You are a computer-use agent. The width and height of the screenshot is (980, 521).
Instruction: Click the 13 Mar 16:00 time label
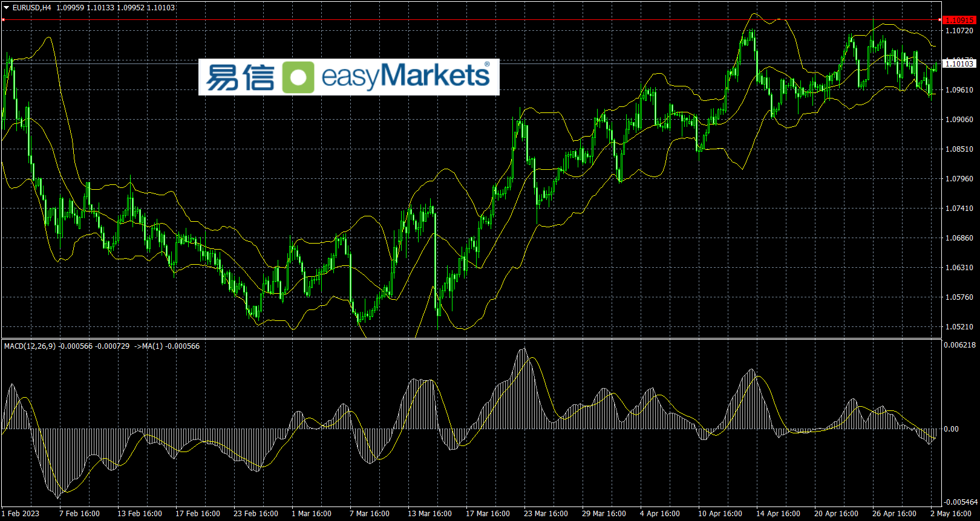[x=430, y=514]
